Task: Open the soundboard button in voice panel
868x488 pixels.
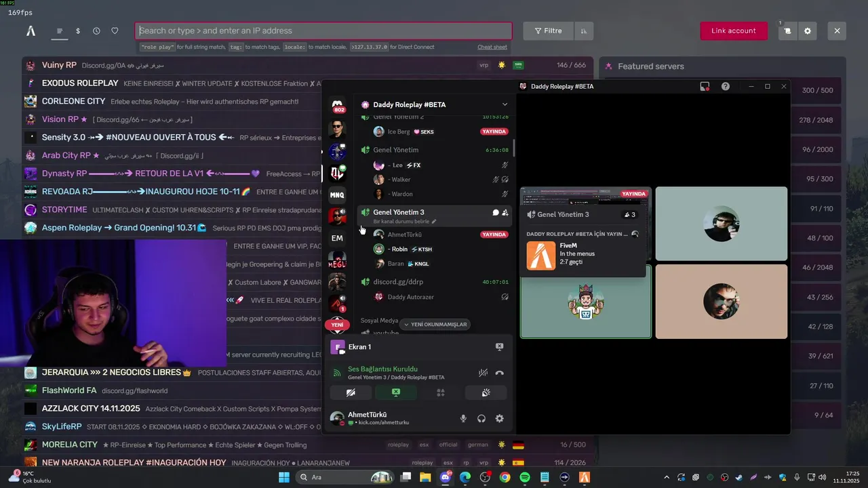Action: click(486, 392)
